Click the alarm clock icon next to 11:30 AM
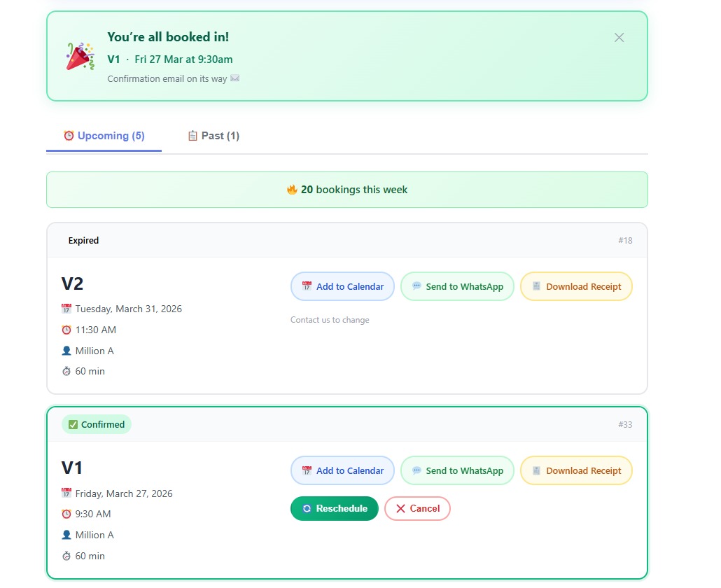Viewport: 721px width, 588px height. (66, 330)
